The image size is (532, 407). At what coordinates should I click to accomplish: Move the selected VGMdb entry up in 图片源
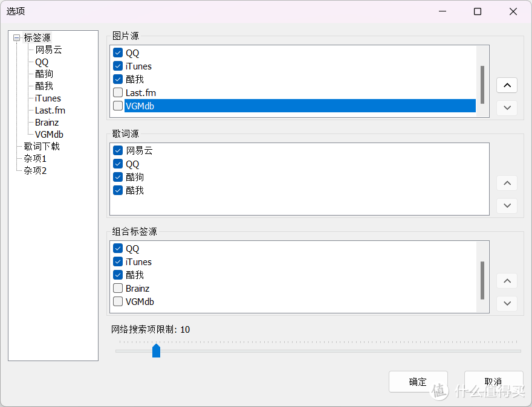click(x=507, y=85)
